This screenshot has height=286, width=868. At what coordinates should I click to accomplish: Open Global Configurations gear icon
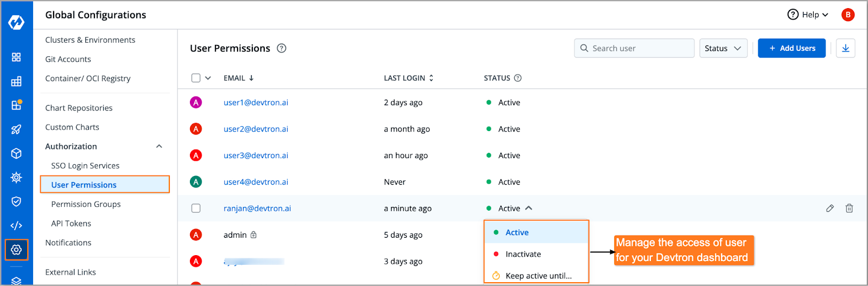pos(16,250)
